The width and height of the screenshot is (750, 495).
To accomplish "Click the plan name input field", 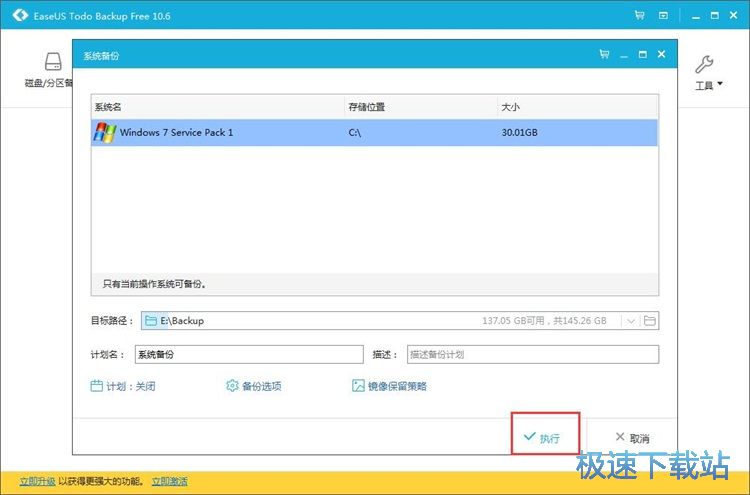I will [x=249, y=354].
